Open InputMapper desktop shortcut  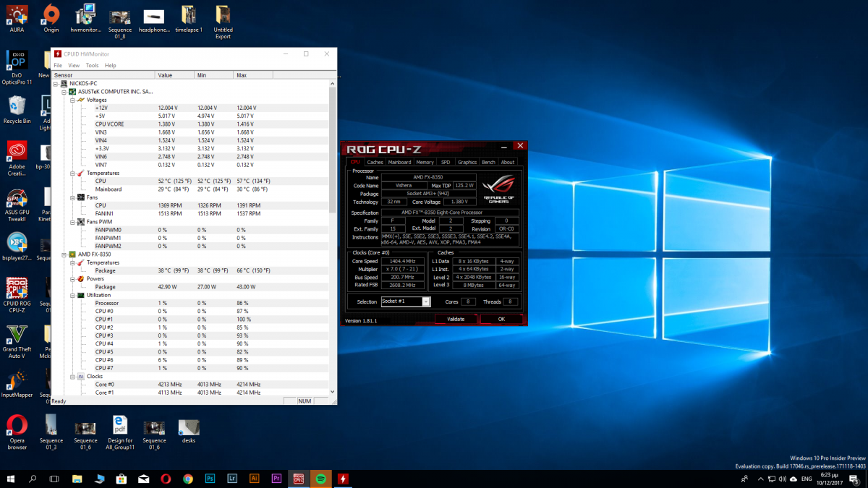pos(17,385)
